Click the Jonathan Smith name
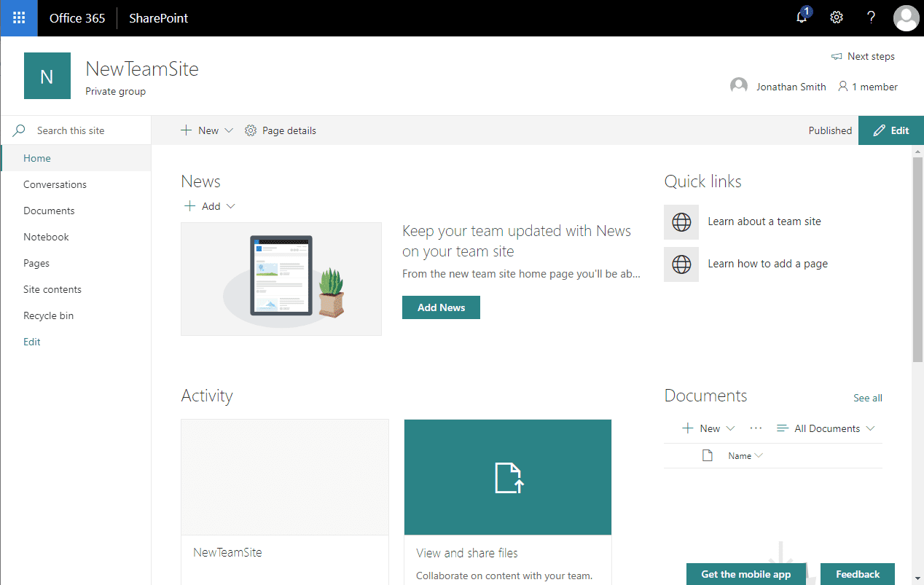Image resolution: width=924 pixels, height=585 pixels. pos(791,87)
